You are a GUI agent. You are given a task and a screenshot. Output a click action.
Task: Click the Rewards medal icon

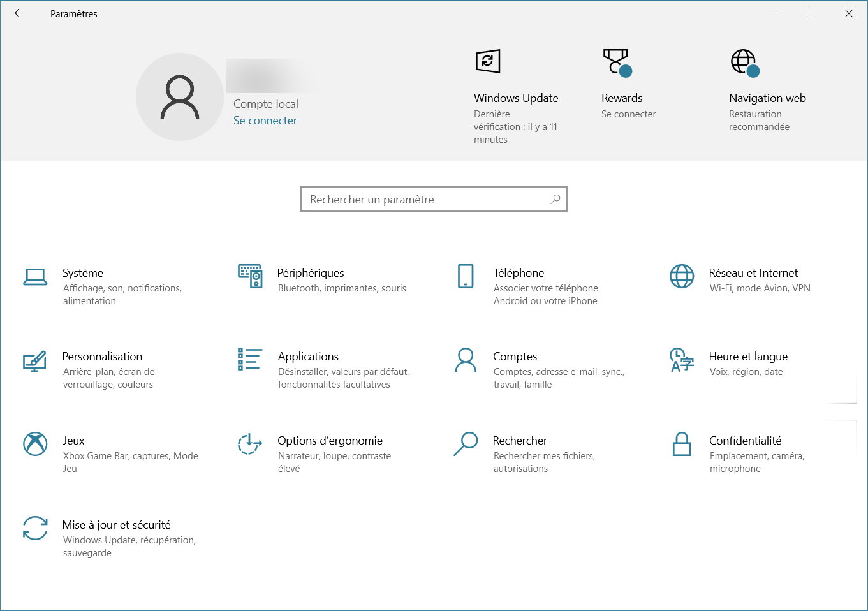[x=617, y=63]
